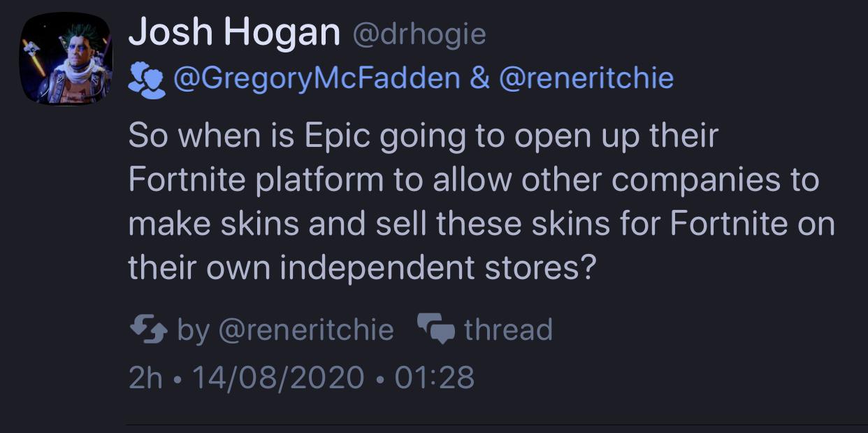The height and width of the screenshot is (433, 868).
Task: Click the 01:28 time stamp
Action: point(434,378)
